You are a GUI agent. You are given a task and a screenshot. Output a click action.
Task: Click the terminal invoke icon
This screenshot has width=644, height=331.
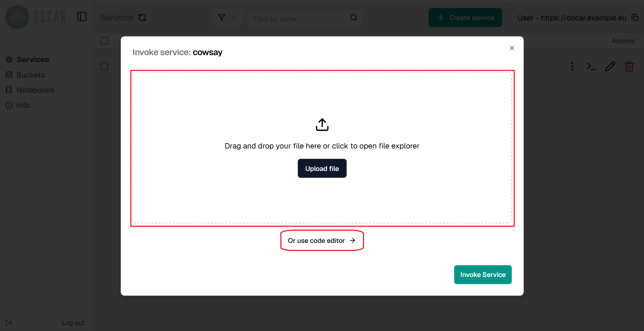(x=591, y=66)
